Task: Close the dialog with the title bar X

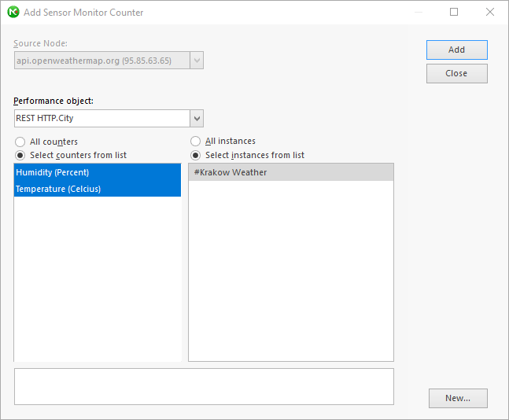Action: click(x=490, y=12)
